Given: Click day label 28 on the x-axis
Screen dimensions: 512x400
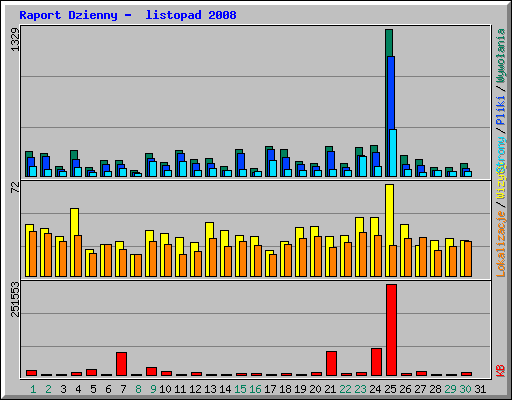Looking at the screenshot, I should pyautogui.click(x=435, y=389).
